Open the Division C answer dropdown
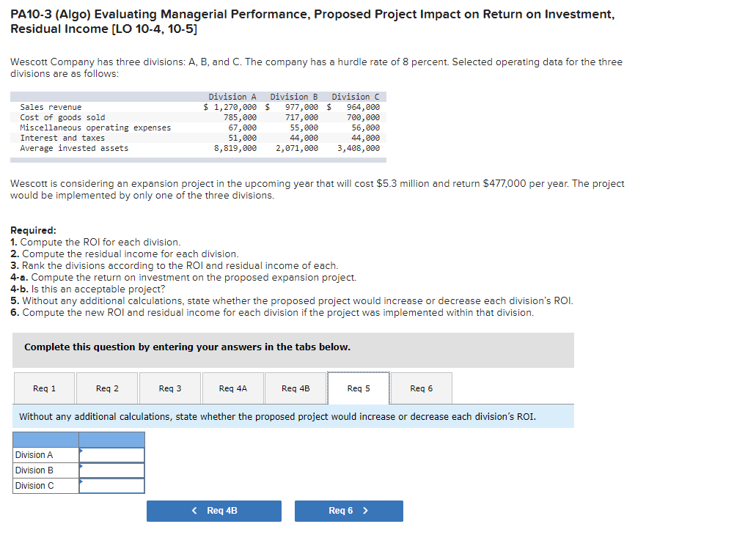This screenshot has width=756, height=543. (x=112, y=486)
